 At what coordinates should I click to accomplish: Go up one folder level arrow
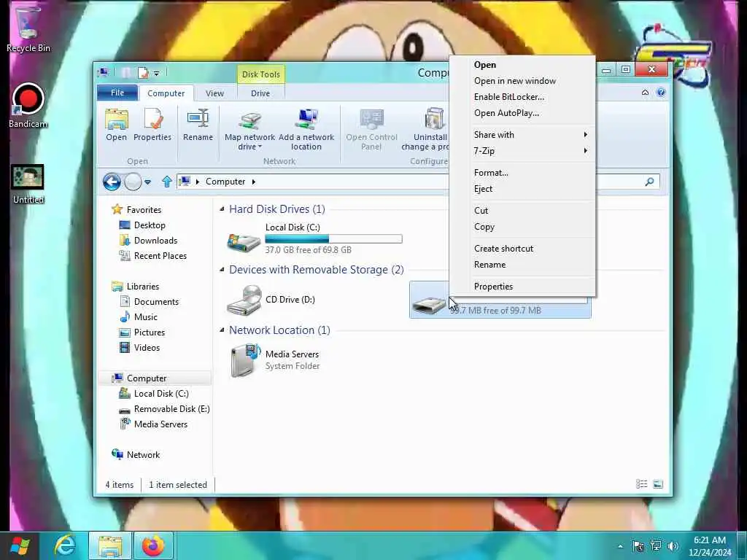166,182
